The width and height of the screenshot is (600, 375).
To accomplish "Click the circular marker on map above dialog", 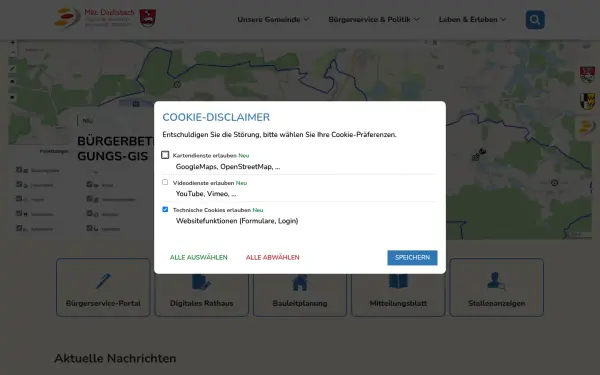I will click(x=177, y=85).
